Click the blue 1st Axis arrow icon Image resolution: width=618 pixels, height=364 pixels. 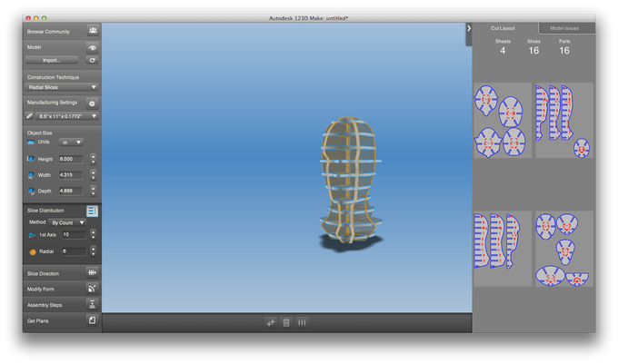tap(32, 235)
